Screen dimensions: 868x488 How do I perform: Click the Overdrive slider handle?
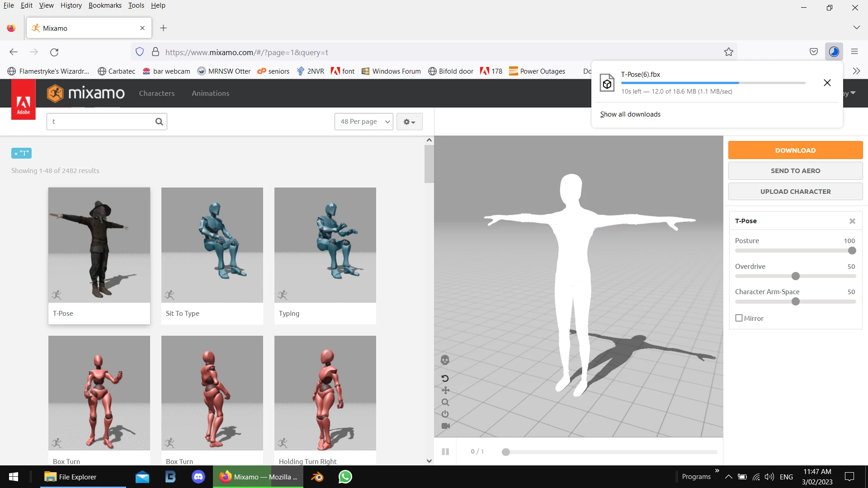tap(796, 276)
